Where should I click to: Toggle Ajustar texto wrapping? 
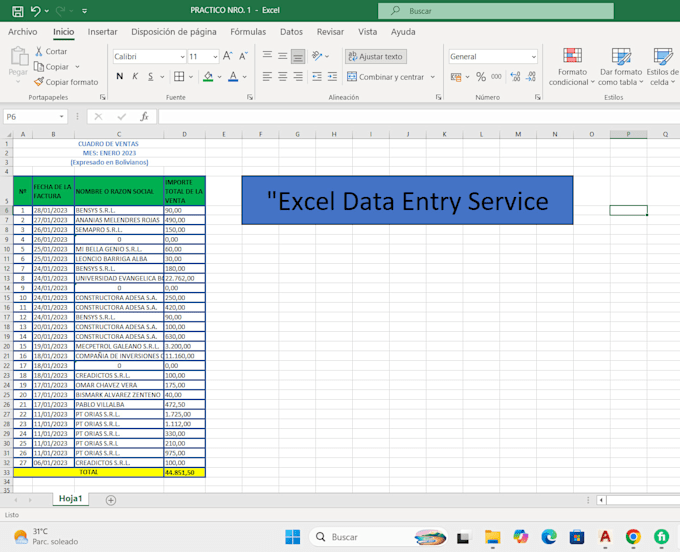pos(376,56)
